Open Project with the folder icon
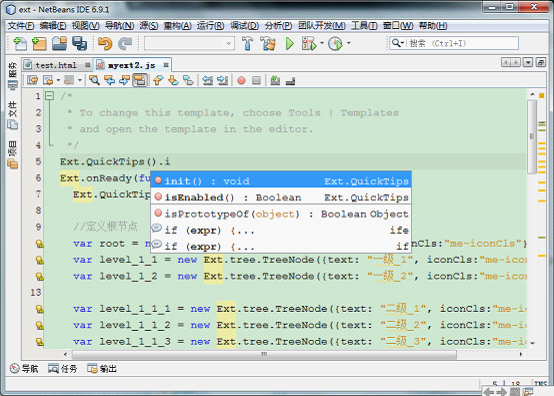 click(59, 43)
